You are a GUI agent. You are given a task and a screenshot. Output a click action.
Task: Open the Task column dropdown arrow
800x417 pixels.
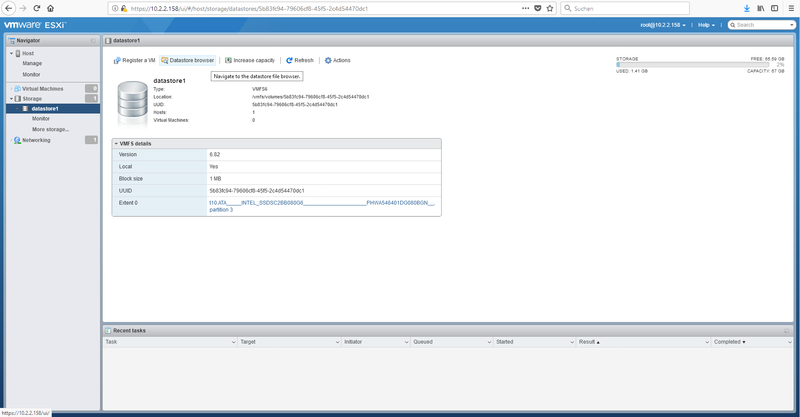pyautogui.click(x=233, y=342)
